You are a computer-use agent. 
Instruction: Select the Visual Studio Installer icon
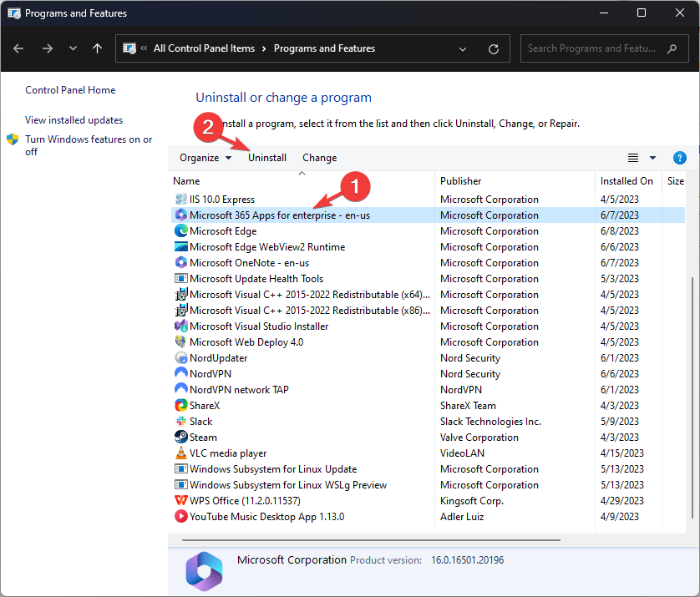coord(180,326)
